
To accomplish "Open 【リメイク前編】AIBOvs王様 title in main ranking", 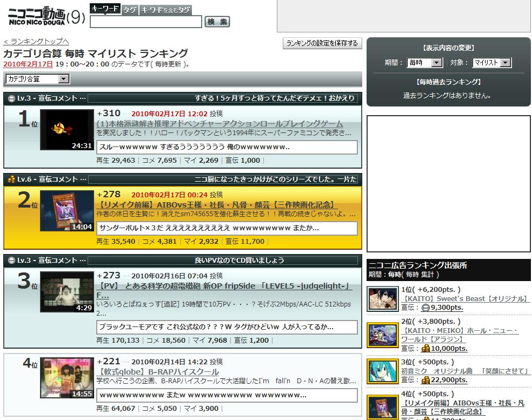I will [217, 204].
